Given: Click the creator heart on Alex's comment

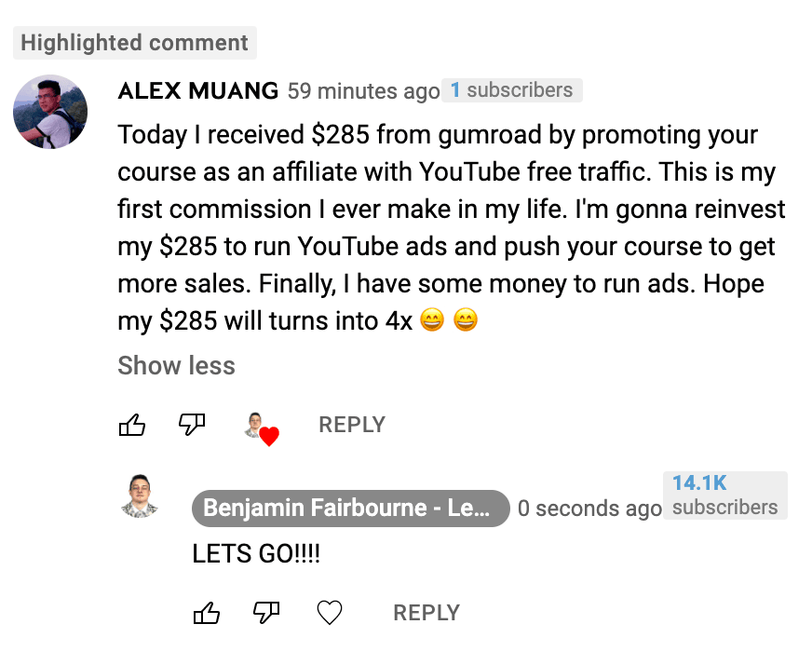Looking at the screenshot, I should click(x=261, y=428).
